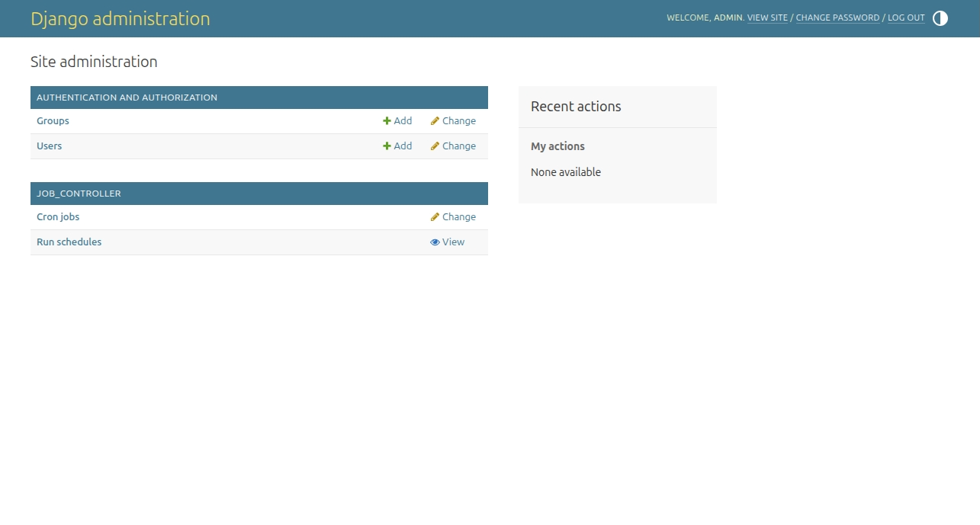Click Change for the Cron jobs row

click(x=453, y=217)
